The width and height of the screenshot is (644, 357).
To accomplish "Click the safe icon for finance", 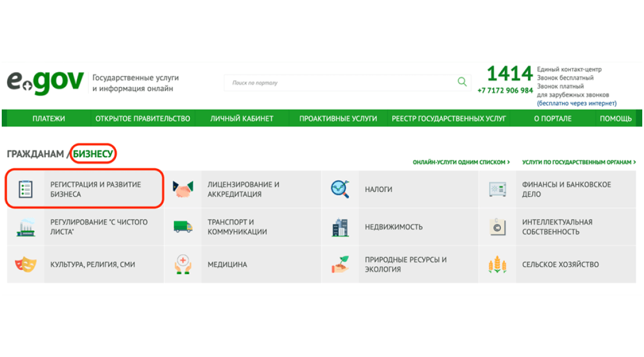I will tap(497, 189).
